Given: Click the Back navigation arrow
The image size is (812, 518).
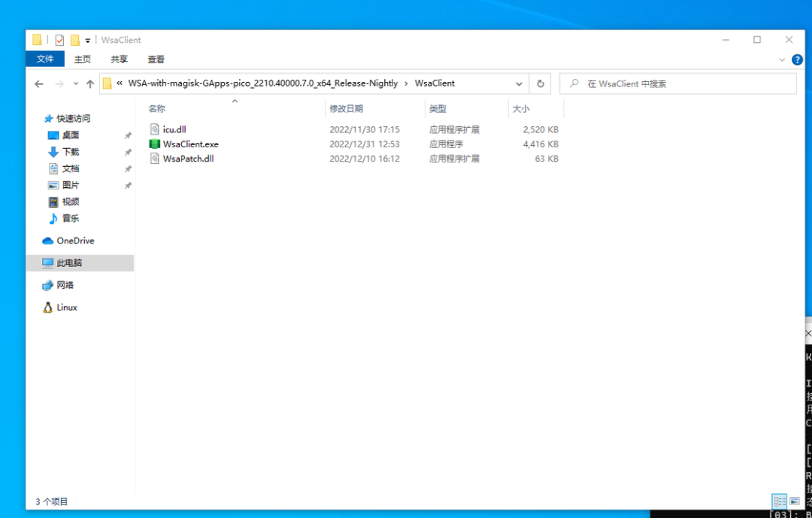Looking at the screenshot, I should [39, 83].
